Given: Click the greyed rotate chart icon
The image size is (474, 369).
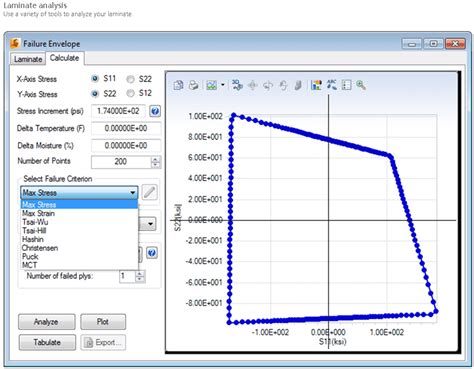Looking at the screenshot, I should click(268, 85).
